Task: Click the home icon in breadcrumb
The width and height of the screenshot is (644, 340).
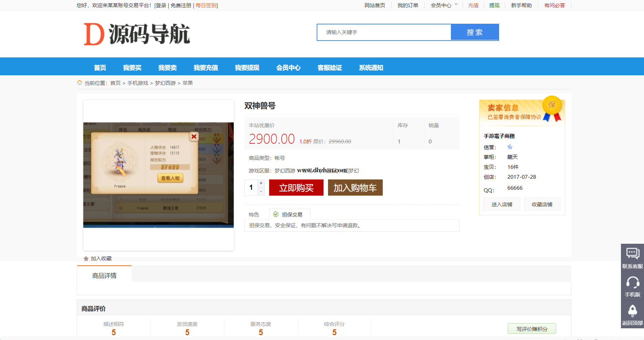Action: pos(80,83)
